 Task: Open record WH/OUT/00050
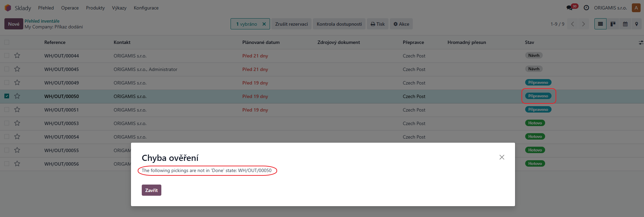pos(61,96)
